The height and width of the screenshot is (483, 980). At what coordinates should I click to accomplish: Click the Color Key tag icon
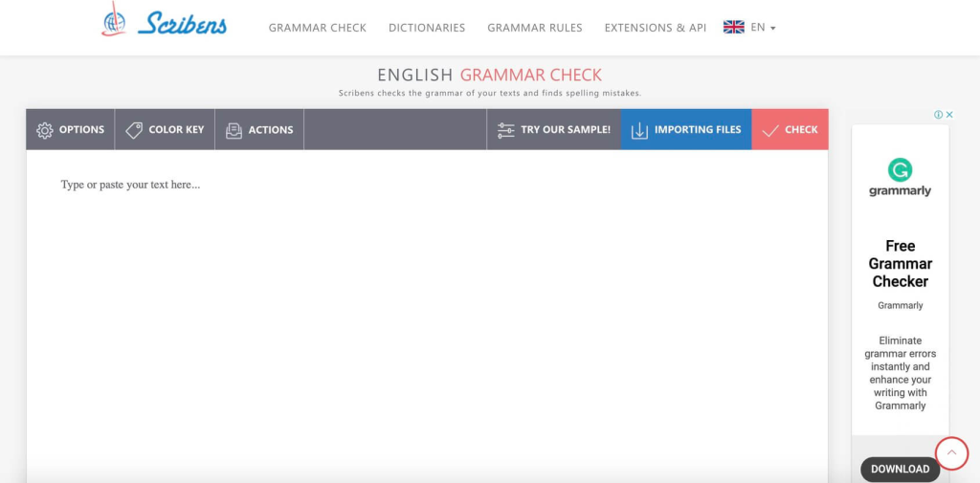(x=134, y=130)
